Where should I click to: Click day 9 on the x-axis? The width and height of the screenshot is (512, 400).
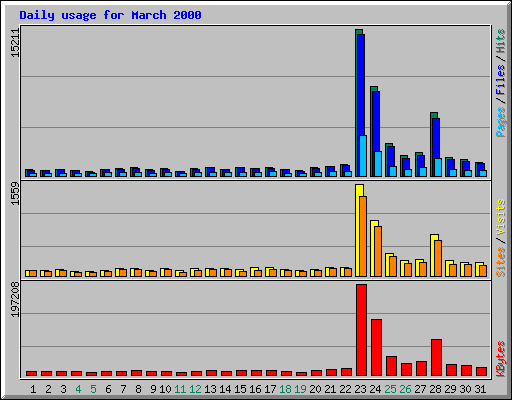(153, 389)
